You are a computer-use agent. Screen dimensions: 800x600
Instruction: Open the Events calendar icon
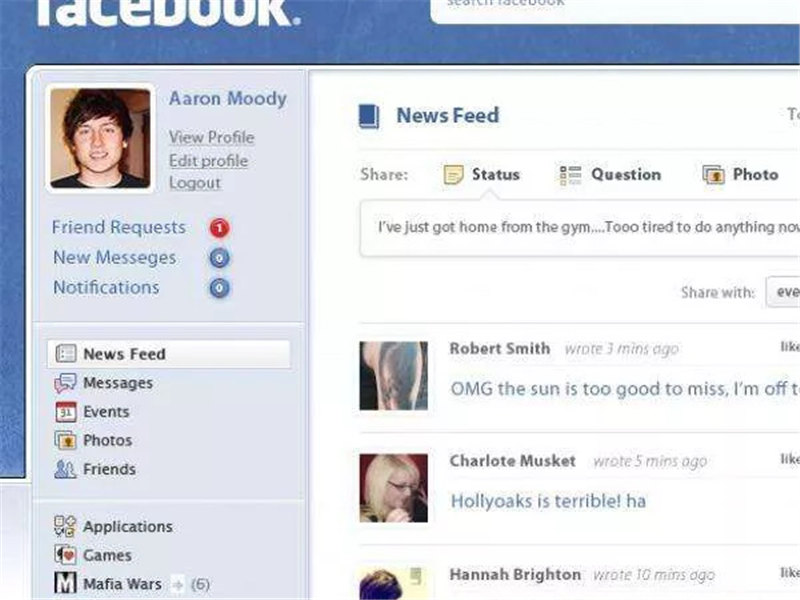(x=66, y=412)
